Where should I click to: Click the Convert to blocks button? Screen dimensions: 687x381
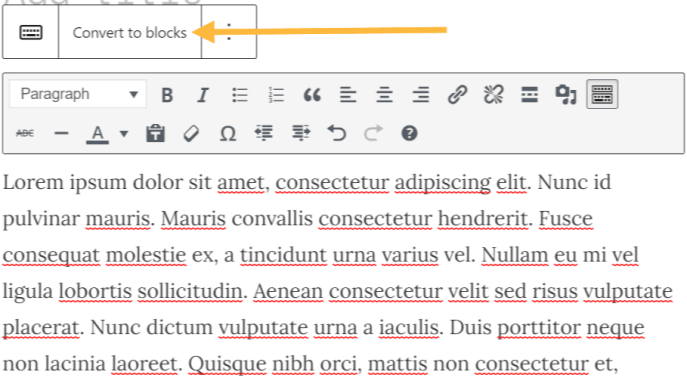click(x=130, y=32)
